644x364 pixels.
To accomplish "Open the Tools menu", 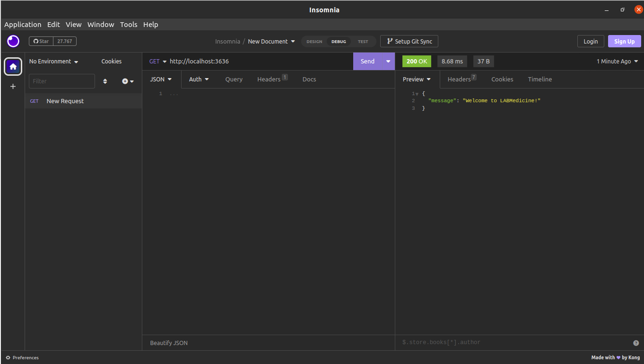I will [129, 25].
